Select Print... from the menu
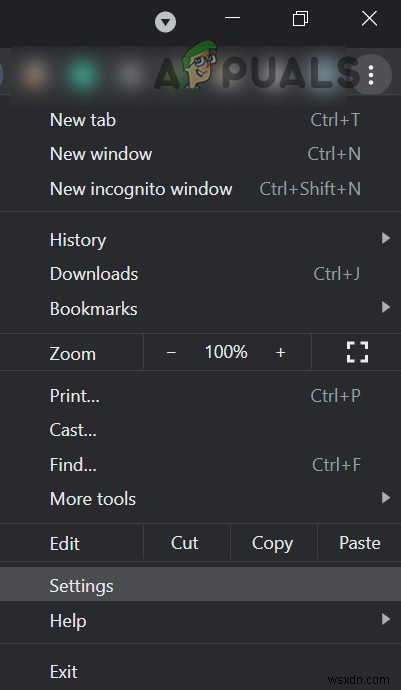This screenshot has width=401, height=690. [200, 396]
